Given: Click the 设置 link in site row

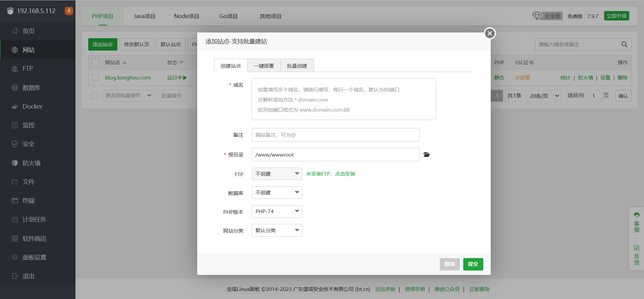Looking at the screenshot, I should pyautogui.click(x=605, y=77).
